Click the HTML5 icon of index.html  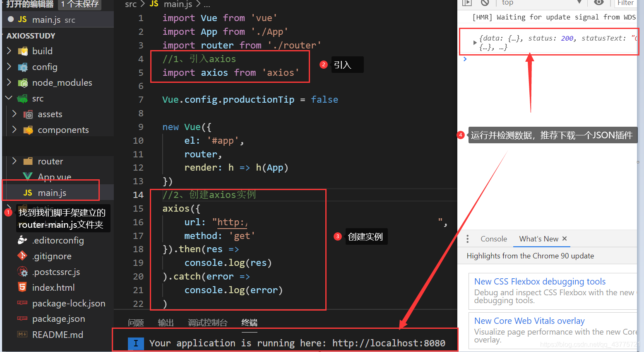(x=22, y=287)
